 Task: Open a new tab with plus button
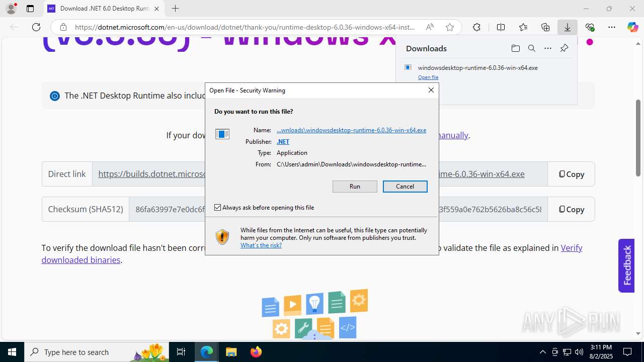tap(175, 9)
